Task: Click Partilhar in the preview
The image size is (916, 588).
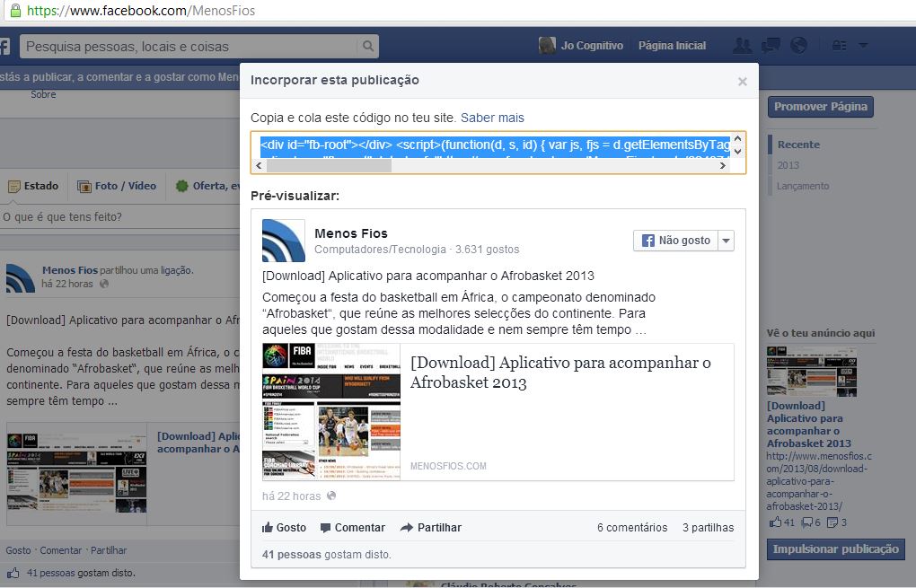Action: point(430,528)
